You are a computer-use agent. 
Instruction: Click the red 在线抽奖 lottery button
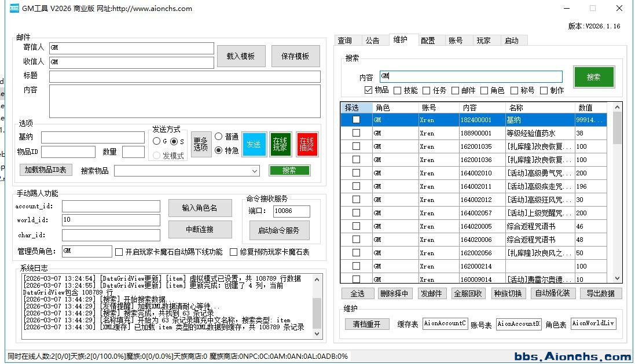[307, 144]
